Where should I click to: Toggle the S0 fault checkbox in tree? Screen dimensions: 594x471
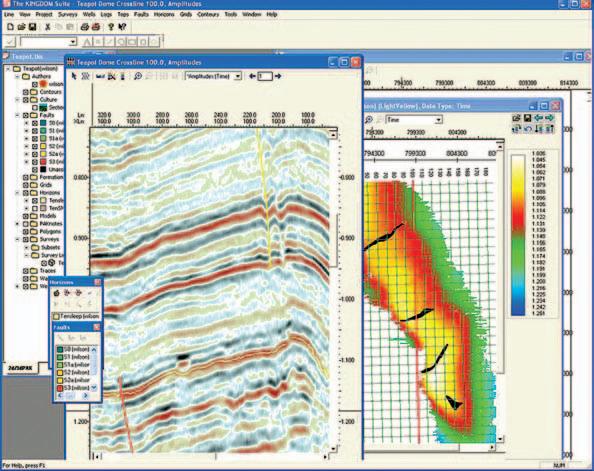35,123
